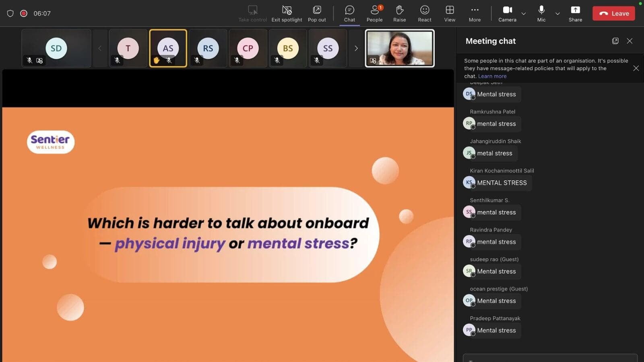Select the SD participant tile
This screenshot has height=362, width=644.
click(x=56, y=48)
